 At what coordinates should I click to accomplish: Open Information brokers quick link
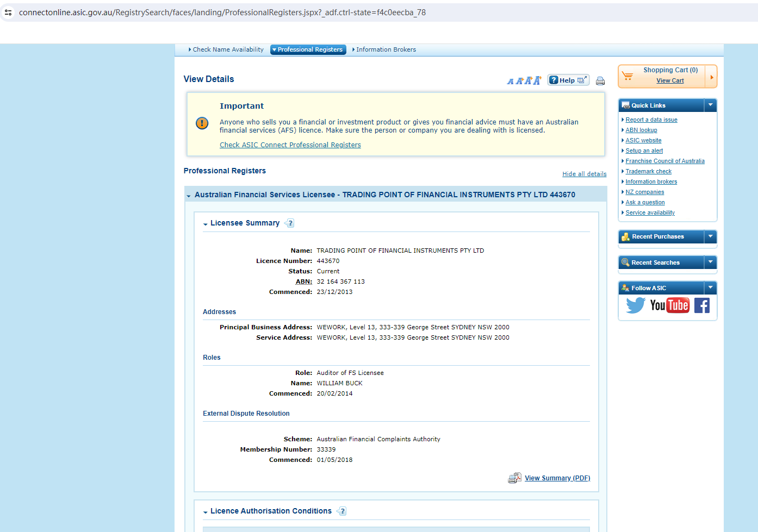pyautogui.click(x=651, y=181)
